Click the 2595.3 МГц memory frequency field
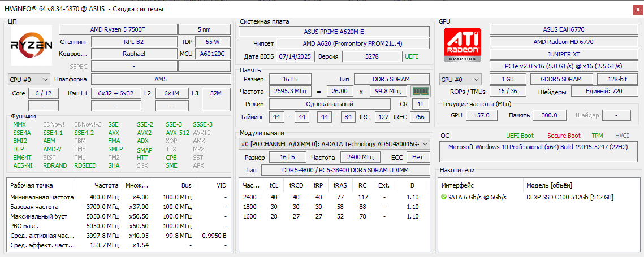 tap(290, 91)
